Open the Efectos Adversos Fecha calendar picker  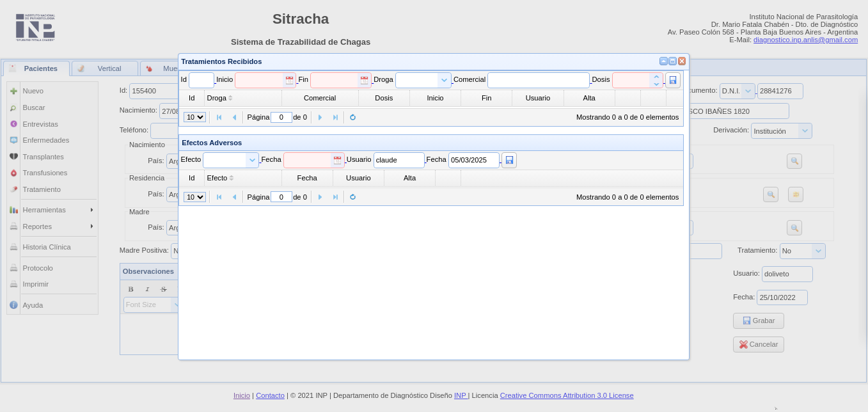337,160
